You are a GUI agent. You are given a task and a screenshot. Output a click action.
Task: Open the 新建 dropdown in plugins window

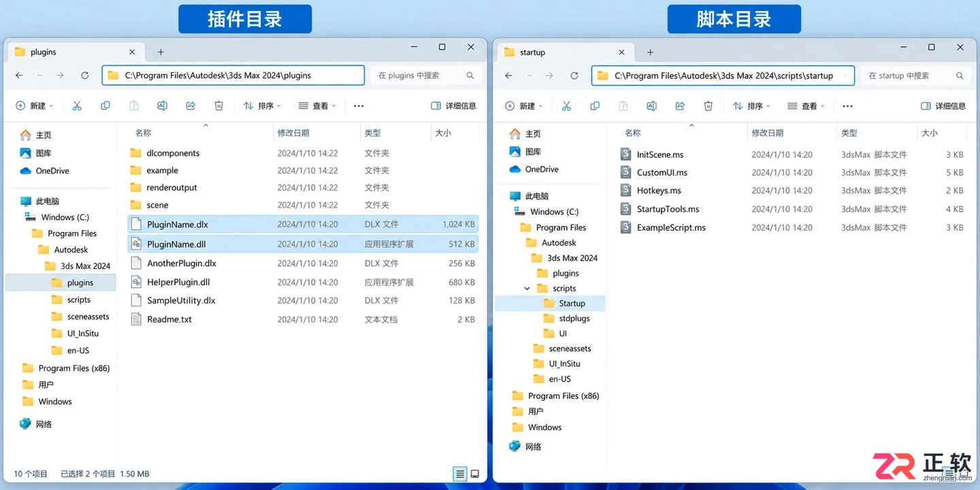[34, 105]
